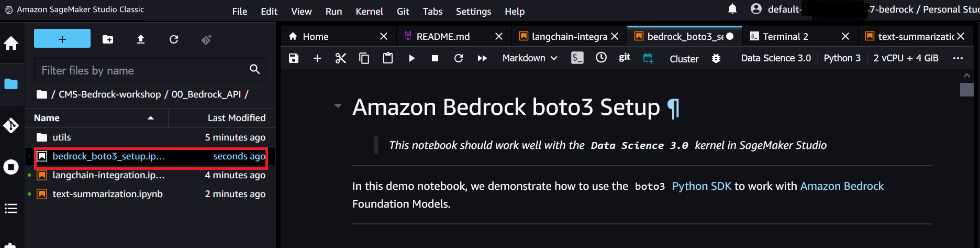The image size is (980, 248).
Task: Open the Home sidebar icon
Action: pos(11,43)
